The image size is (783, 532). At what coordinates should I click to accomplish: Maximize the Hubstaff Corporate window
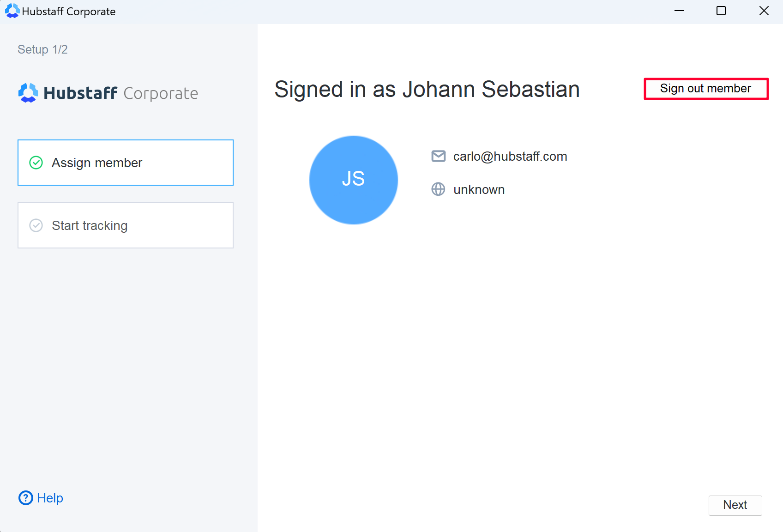click(721, 11)
